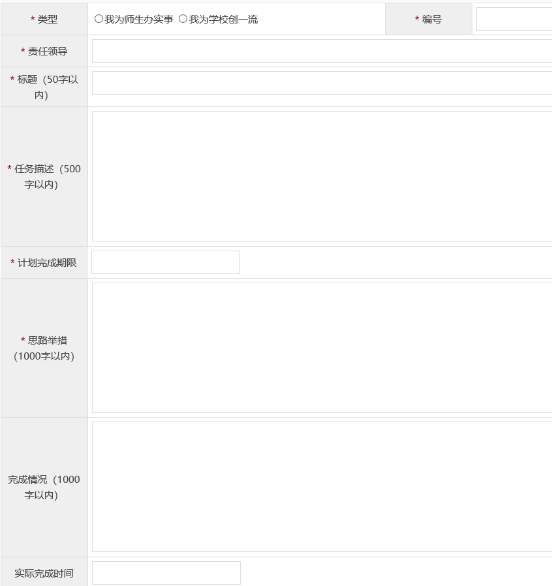
Task: Click the 完成情况 (1000字以内) label
Action: (x=44, y=487)
